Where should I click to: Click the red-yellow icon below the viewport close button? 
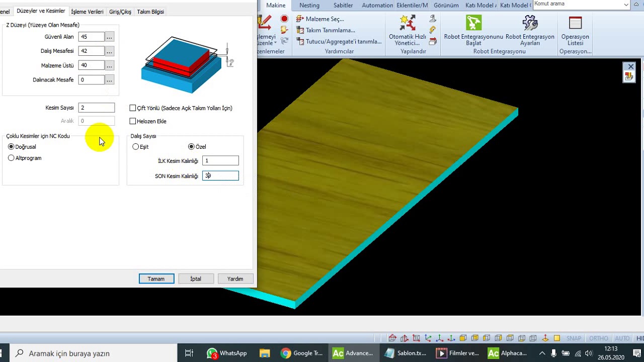point(629,76)
